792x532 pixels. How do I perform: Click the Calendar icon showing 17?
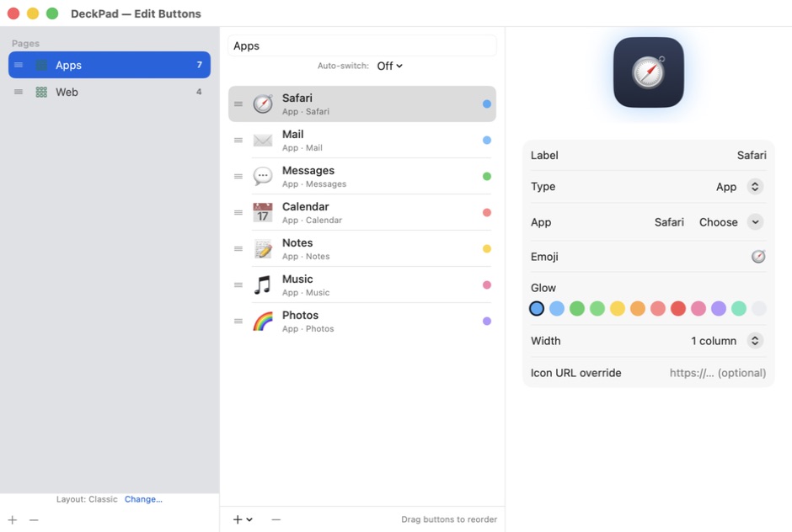(263, 212)
